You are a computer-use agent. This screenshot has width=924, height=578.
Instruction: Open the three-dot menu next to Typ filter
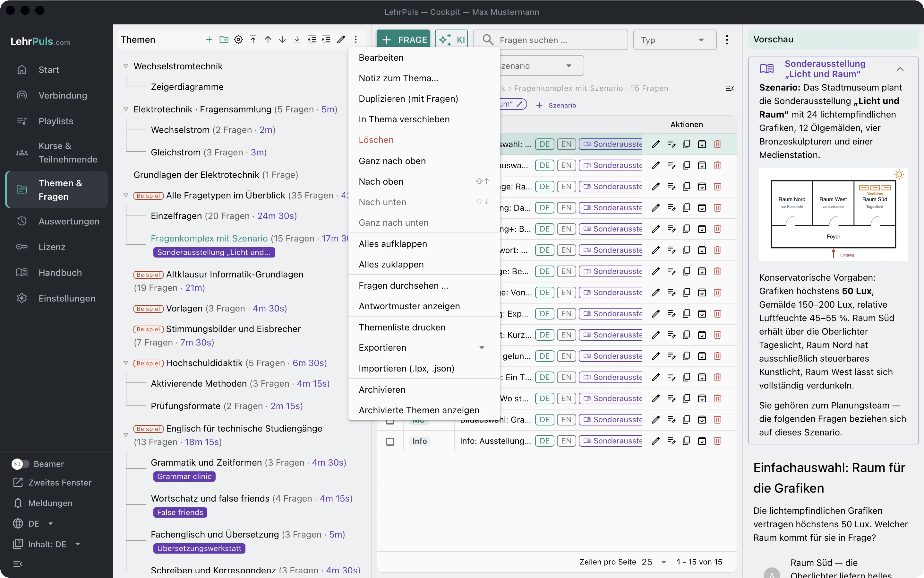[727, 40]
